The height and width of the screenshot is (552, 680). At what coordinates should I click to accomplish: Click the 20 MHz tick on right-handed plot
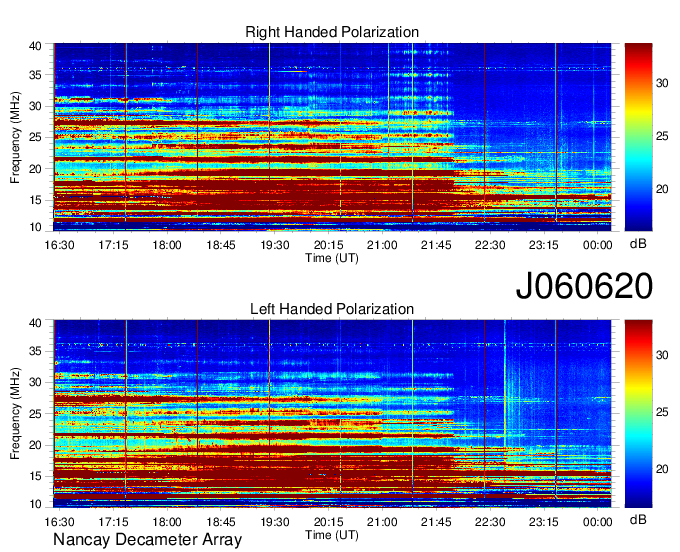35,169
